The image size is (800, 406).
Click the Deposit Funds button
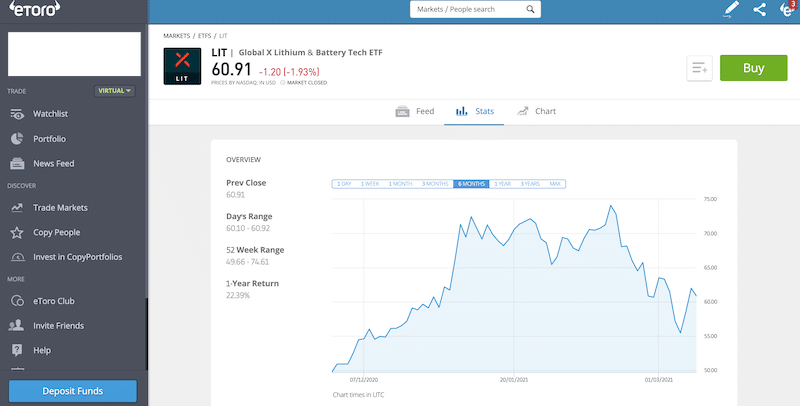point(73,391)
